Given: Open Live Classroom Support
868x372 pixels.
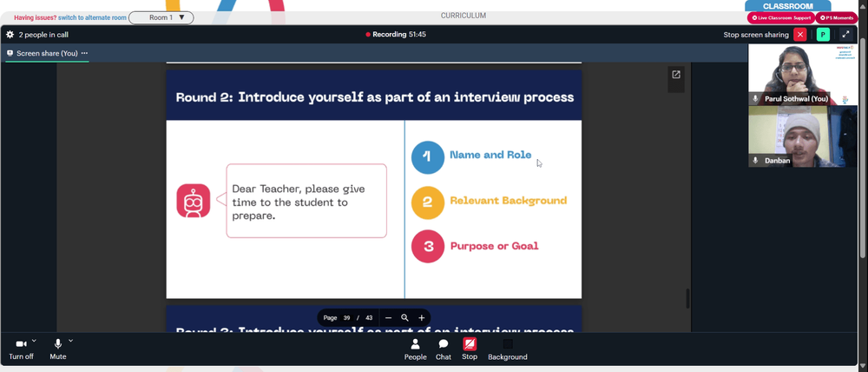Looking at the screenshot, I should point(780,17).
